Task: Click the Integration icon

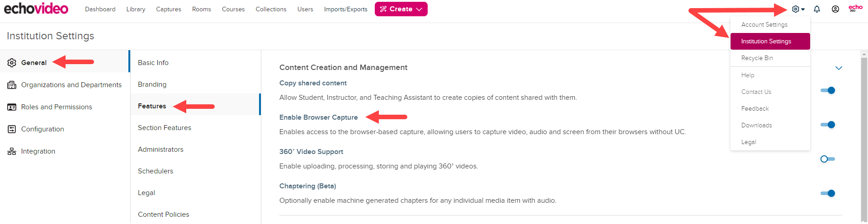Action: (x=12, y=151)
